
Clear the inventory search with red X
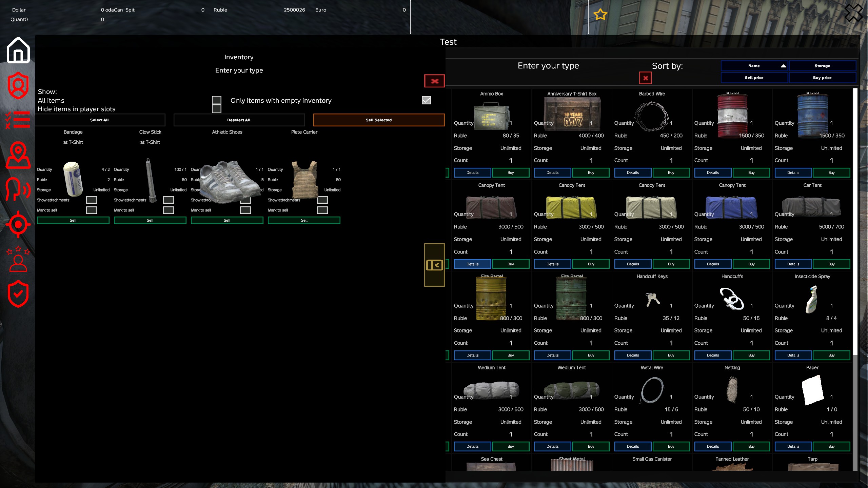[x=434, y=81]
